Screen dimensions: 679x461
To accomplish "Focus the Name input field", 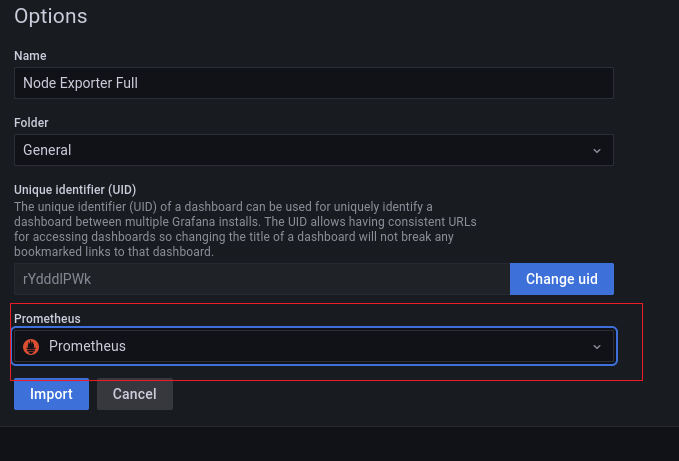I will click(x=314, y=83).
